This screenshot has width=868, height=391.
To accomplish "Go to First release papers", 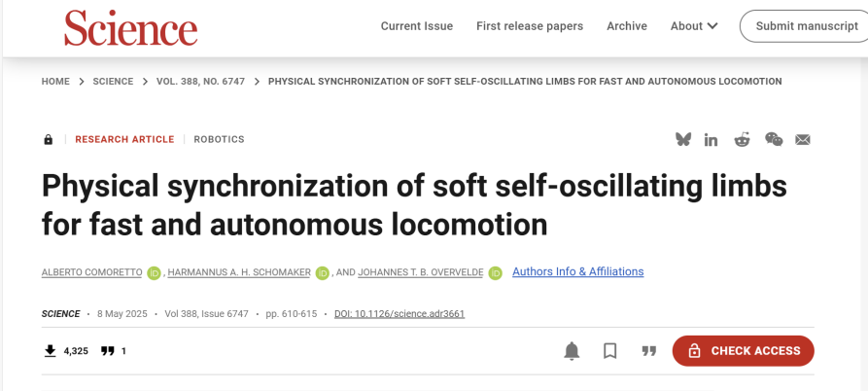I will [x=530, y=26].
